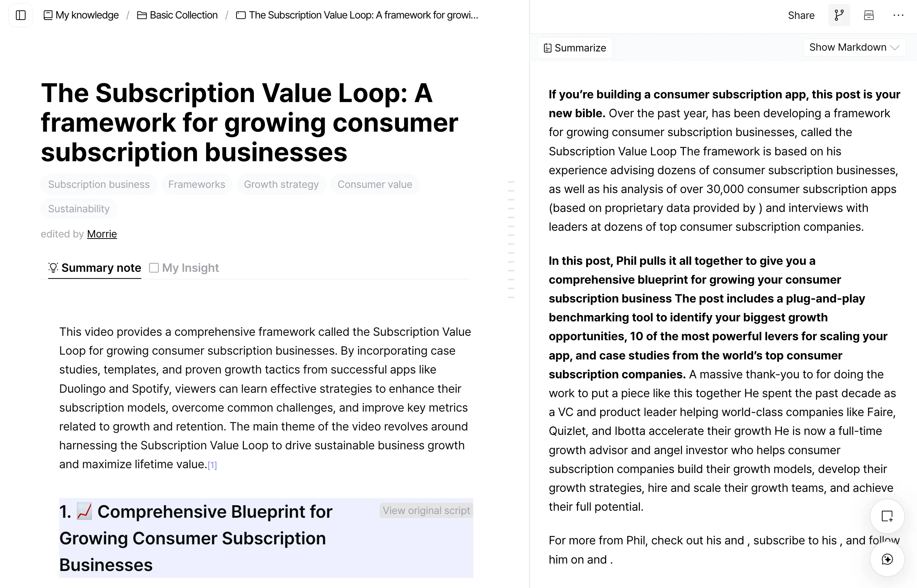Click the Summarize document icon
The height and width of the screenshot is (588, 917).
548,48
